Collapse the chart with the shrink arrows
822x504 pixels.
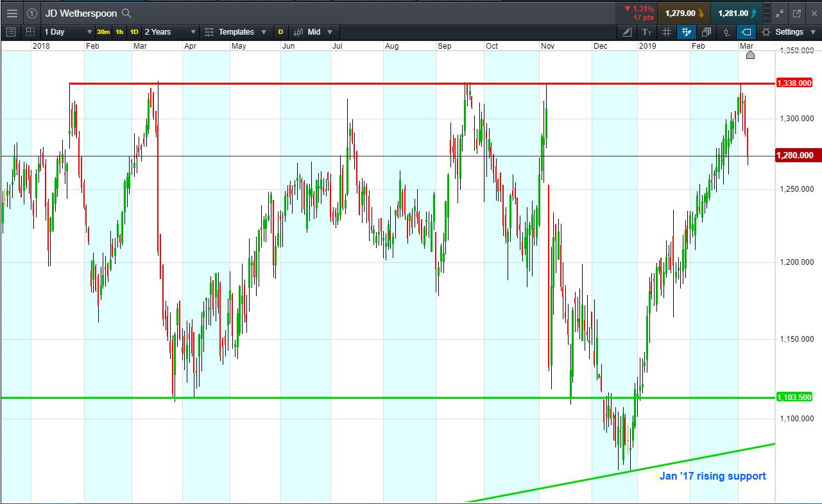(780, 13)
